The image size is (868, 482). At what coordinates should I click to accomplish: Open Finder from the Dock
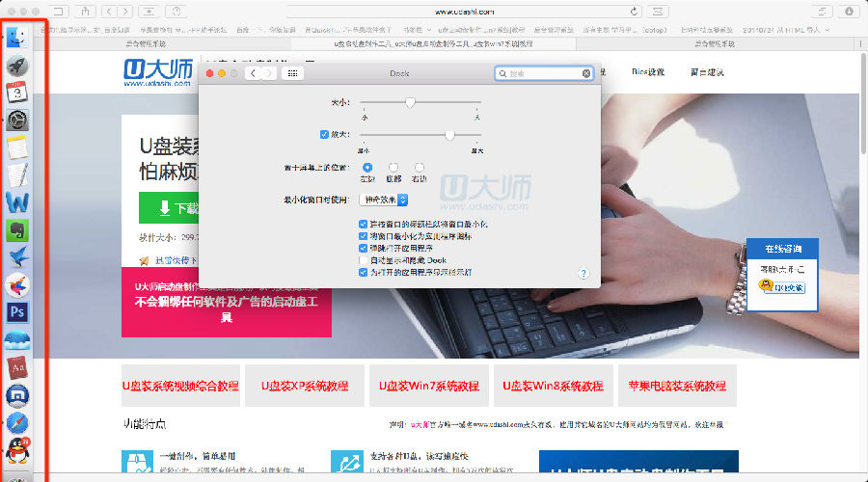click(x=17, y=39)
